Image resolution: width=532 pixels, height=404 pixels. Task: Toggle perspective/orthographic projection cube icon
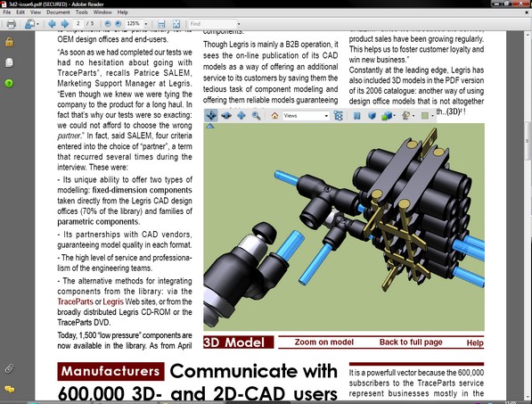[x=372, y=115]
